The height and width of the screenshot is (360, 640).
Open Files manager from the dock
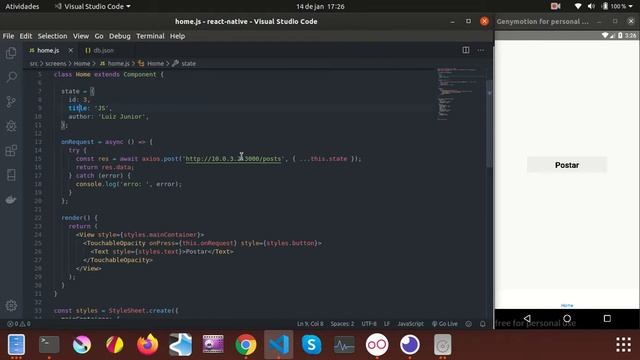click(16, 344)
